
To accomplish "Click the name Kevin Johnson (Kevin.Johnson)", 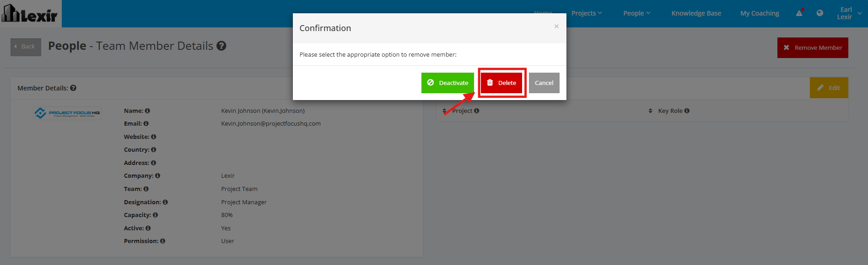I will click(263, 111).
